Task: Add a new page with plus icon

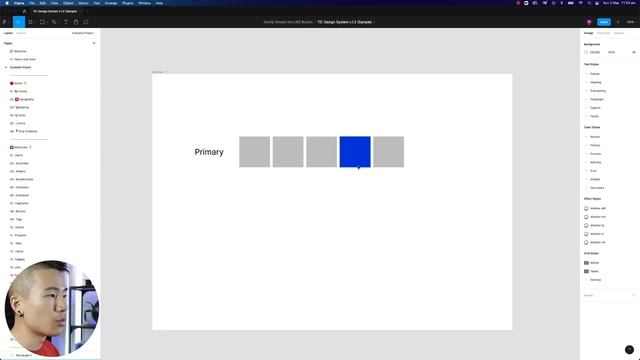Action: coord(94,43)
